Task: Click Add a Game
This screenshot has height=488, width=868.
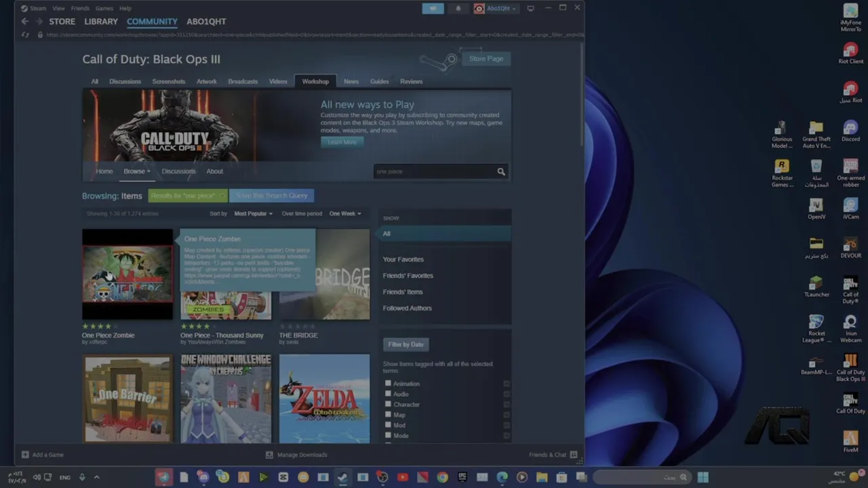Action: [43, 455]
